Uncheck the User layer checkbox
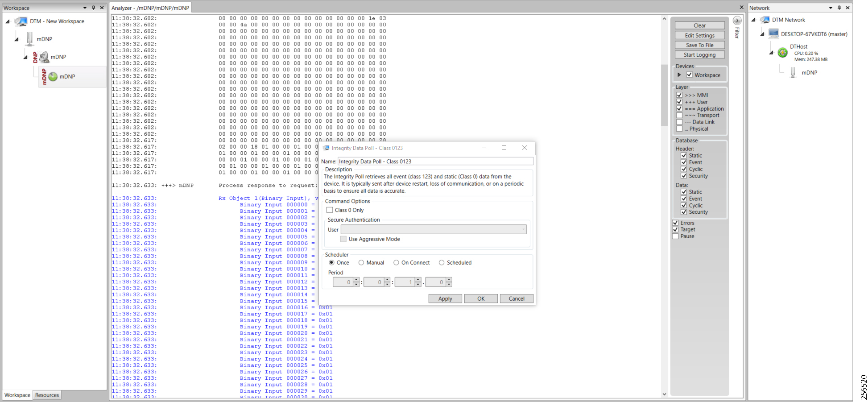The image size is (868, 402). tap(679, 102)
